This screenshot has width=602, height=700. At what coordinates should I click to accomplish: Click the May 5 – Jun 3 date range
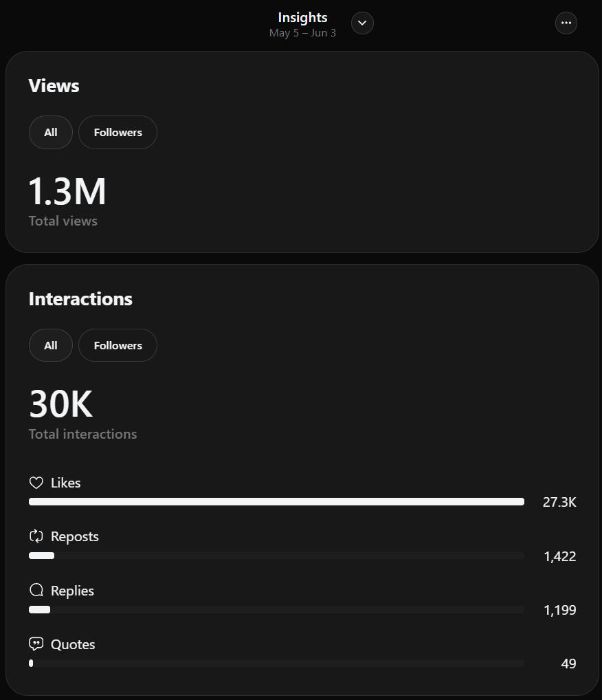click(302, 33)
